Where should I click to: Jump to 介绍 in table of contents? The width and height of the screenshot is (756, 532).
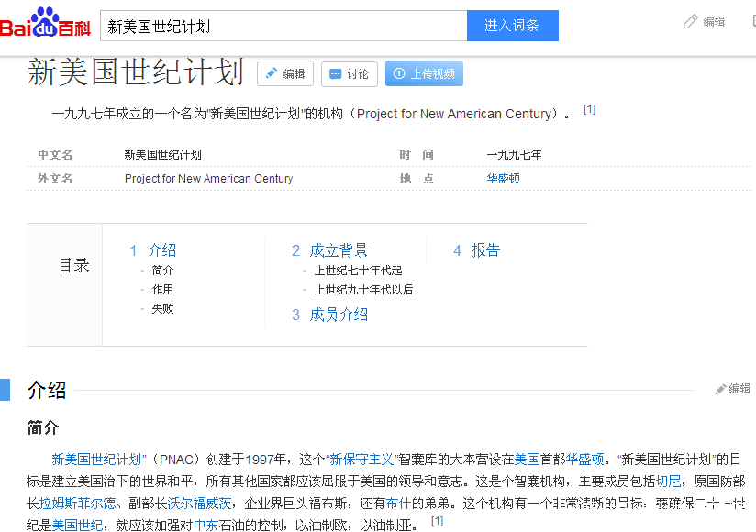[161, 250]
